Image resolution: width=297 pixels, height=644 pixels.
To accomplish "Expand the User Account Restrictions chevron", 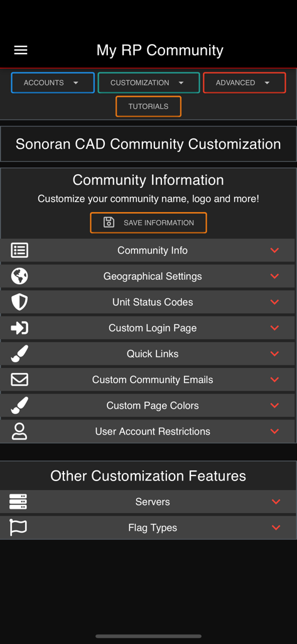I will pyautogui.click(x=275, y=431).
